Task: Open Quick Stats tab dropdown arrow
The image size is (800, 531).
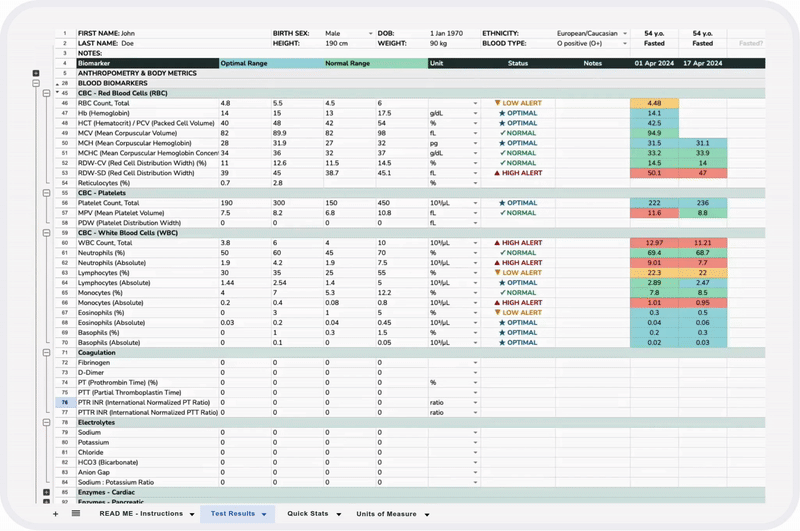Action: click(339, 514)
